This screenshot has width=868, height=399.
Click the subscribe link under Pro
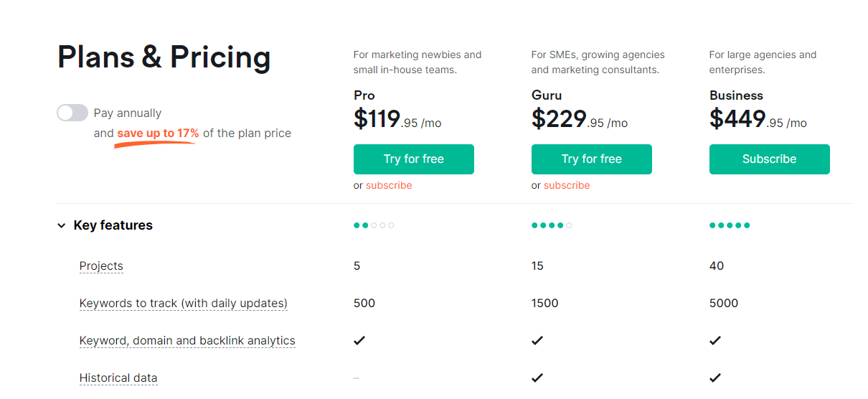tap(389, 185)
